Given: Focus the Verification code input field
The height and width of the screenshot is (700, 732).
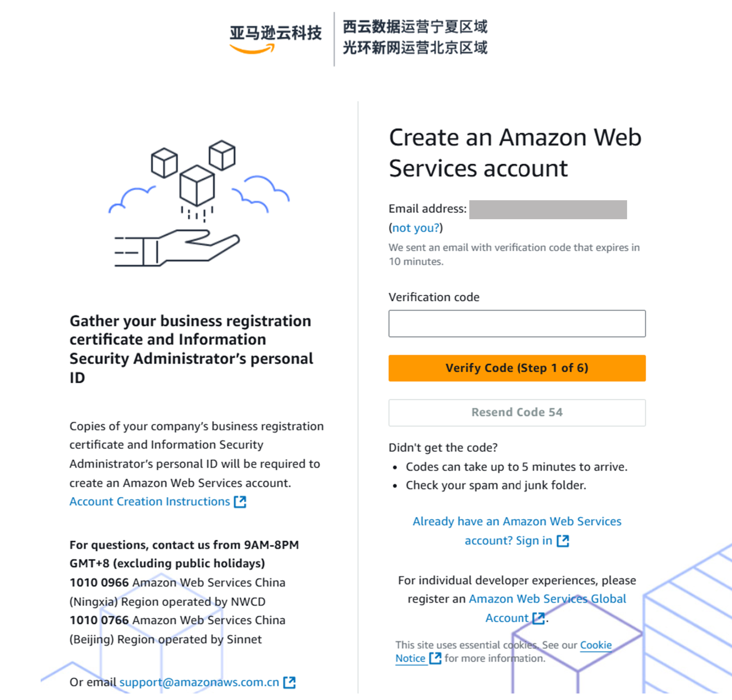Looking at the screenshot, I should (x=517, y=323).
